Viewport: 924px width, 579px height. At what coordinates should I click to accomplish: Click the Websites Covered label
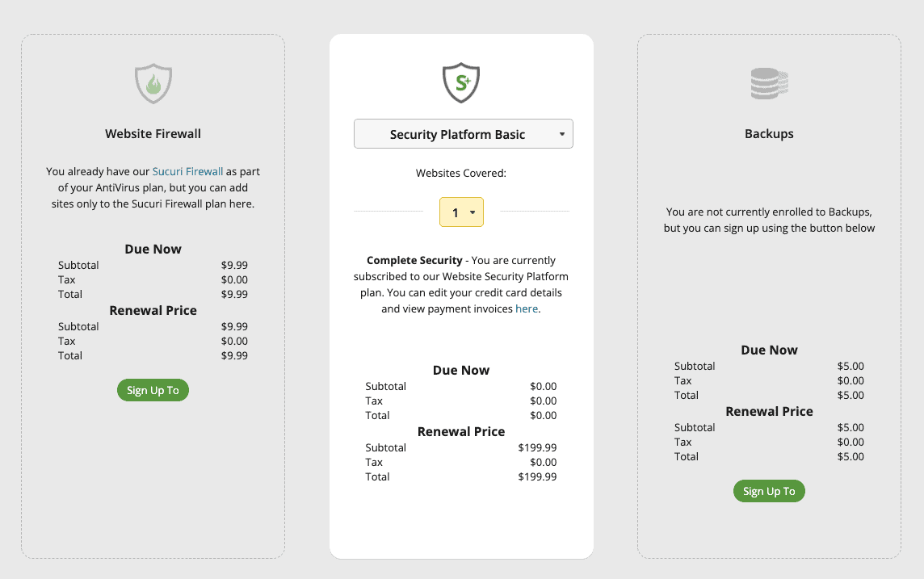461,173
